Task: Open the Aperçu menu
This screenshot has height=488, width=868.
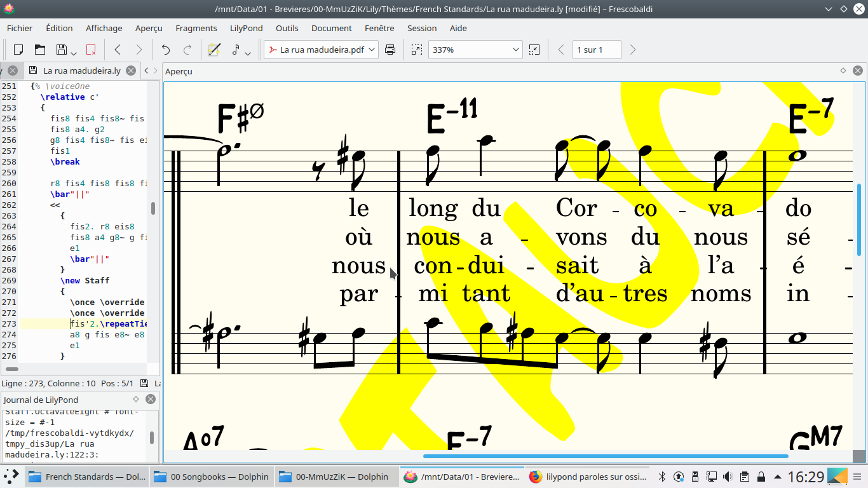Action: [149, 28]
